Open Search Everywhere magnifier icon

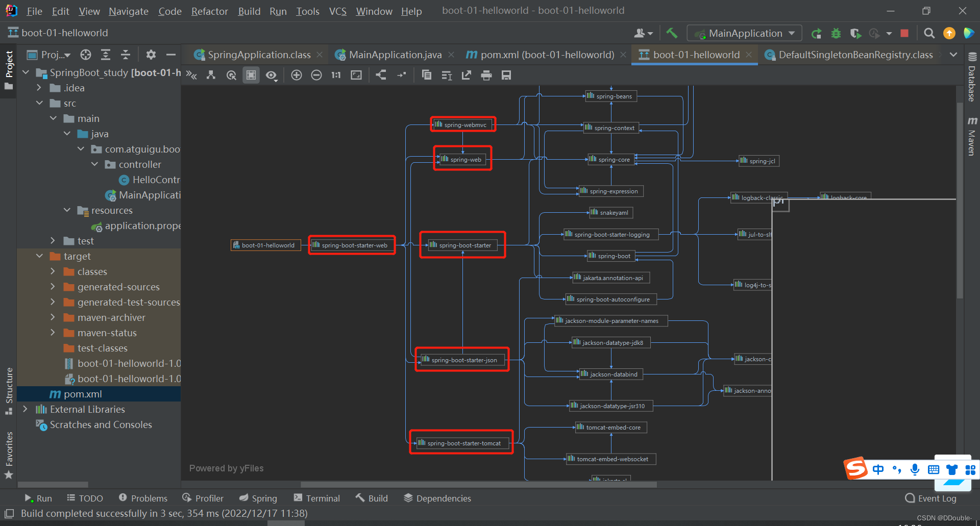tap(929, 33)
